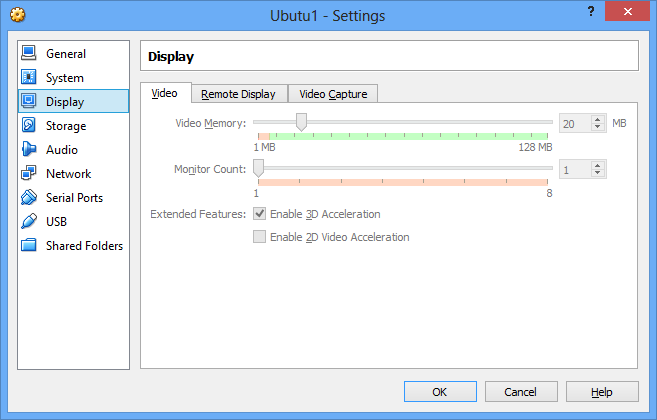Switch to the Remote Display tab
This screenshot has width=657, height=420.
(x=238, y=94)
